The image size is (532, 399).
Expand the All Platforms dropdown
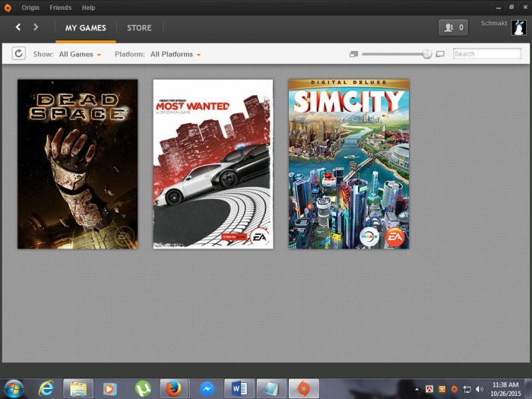click(176, 54)
